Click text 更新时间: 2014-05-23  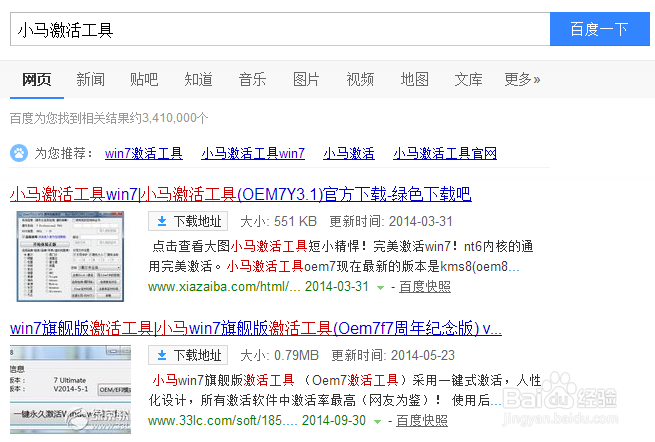point(393,356)
